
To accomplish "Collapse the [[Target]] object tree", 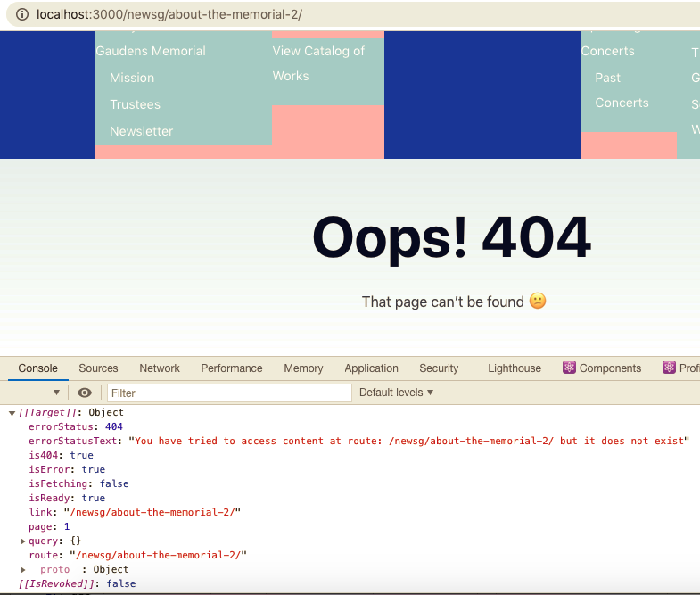I will (x=12, y=413).
